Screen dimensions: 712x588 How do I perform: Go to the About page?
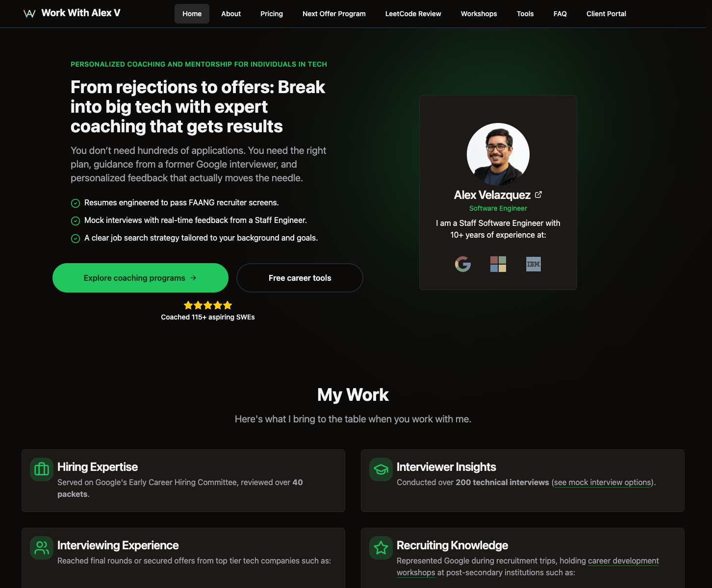click(231, 14)
